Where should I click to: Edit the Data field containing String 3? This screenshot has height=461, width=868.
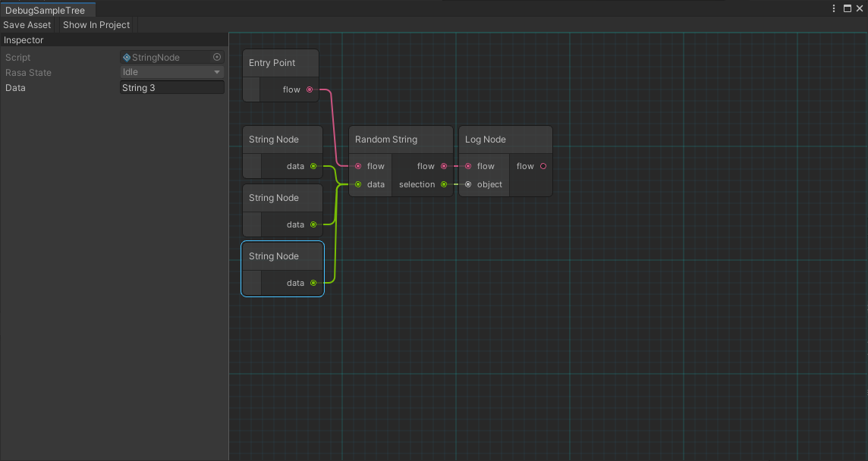[x=171, y=87]
